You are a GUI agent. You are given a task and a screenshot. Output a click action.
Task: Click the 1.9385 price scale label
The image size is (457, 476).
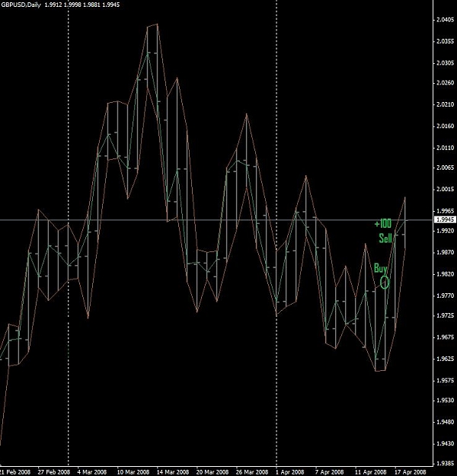445,464
